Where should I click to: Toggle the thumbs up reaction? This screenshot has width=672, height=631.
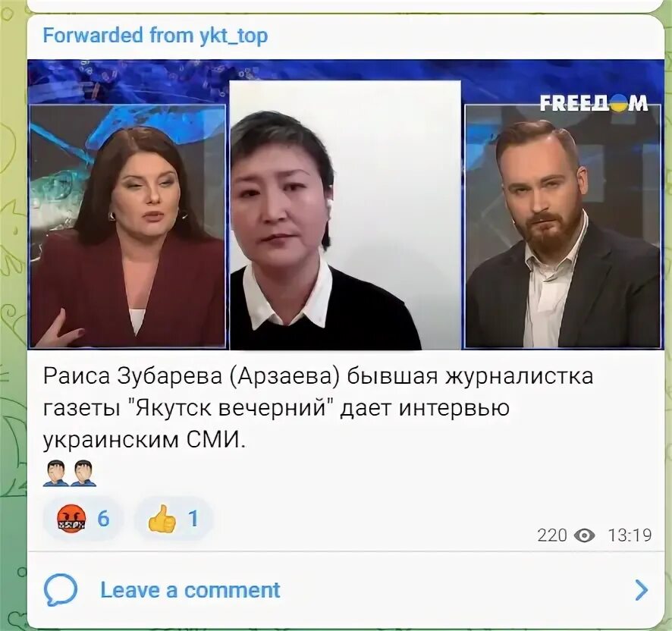(174, 519)
